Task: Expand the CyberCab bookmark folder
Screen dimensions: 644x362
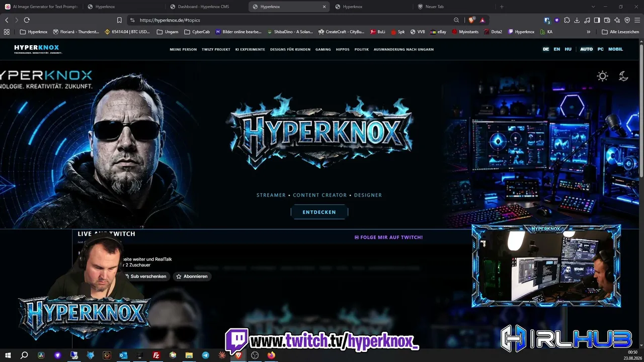Action: tap(197, 32)
